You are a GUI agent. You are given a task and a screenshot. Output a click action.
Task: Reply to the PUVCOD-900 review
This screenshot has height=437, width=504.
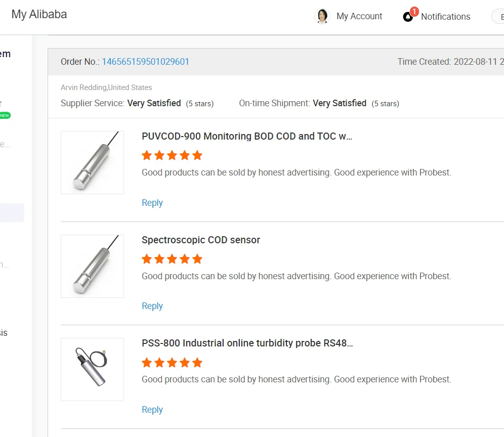(x=152, y=203)
